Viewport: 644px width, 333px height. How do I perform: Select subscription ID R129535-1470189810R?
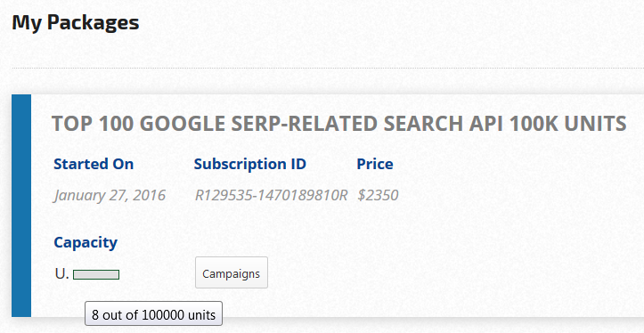271,195
